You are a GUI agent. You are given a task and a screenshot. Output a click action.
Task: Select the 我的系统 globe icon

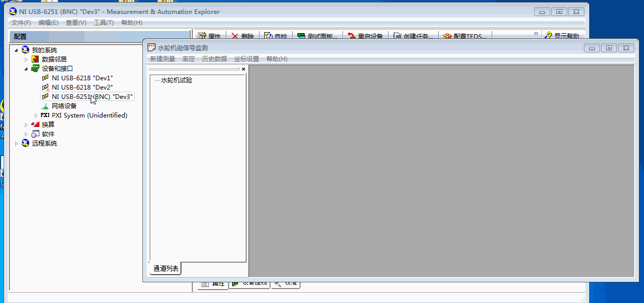tap(25, 50)
